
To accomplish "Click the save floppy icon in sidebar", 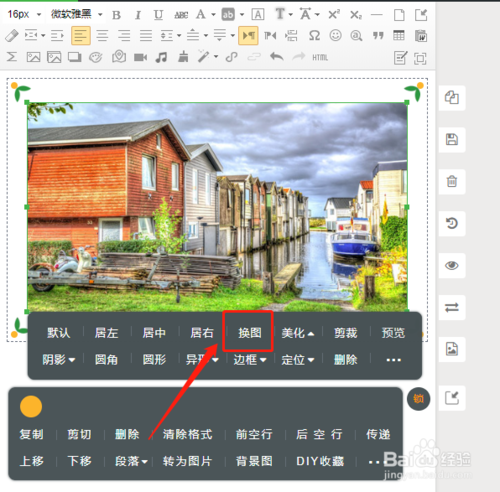I will 452,140.
